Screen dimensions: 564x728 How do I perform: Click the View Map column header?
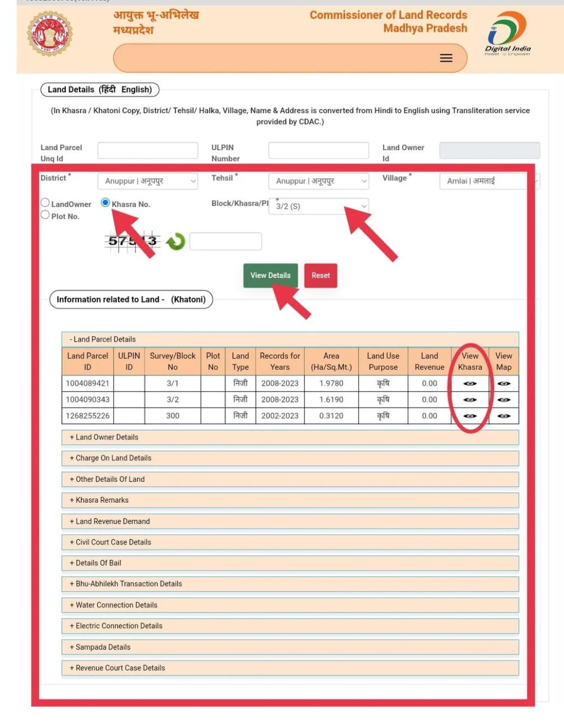coord(504,361)
